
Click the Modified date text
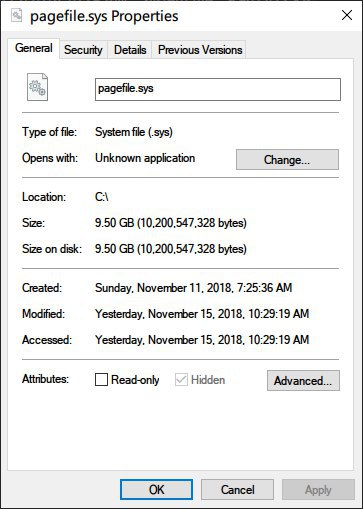point(202,314)
